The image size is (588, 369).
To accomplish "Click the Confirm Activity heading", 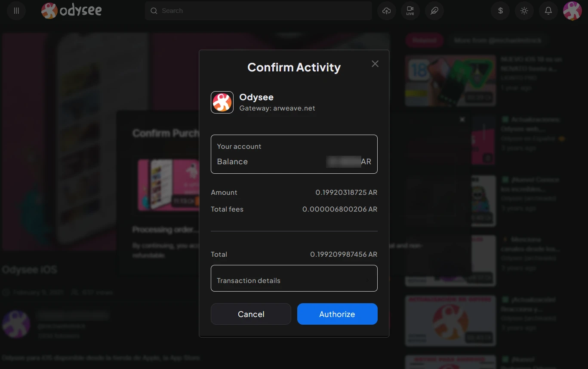I will (294, 67).
